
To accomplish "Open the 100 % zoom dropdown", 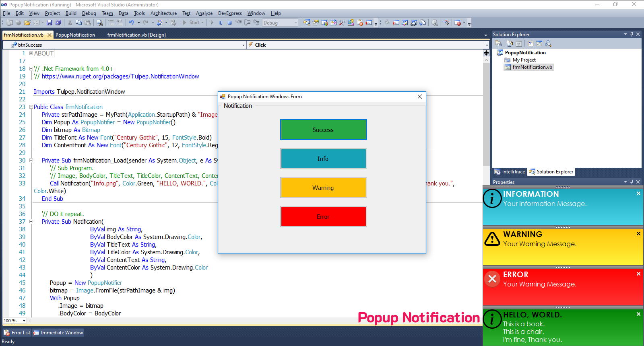I will tap(24, 321).
